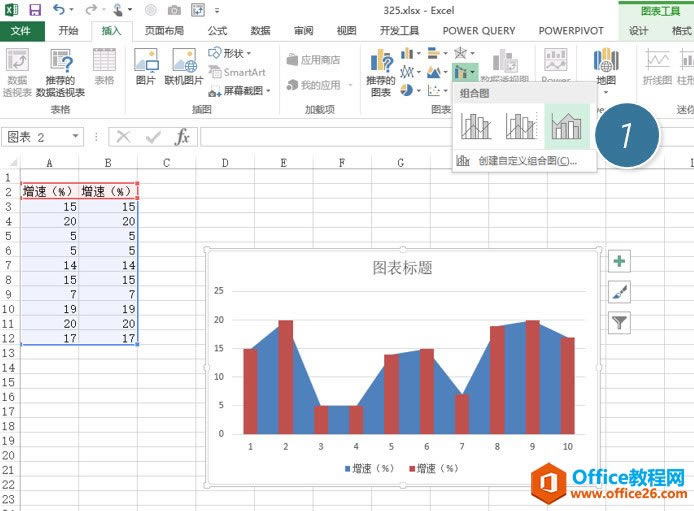This screenshot has height=511, width=694.
Task: Click the column chart icon in charts group
Action: [407, 54]
